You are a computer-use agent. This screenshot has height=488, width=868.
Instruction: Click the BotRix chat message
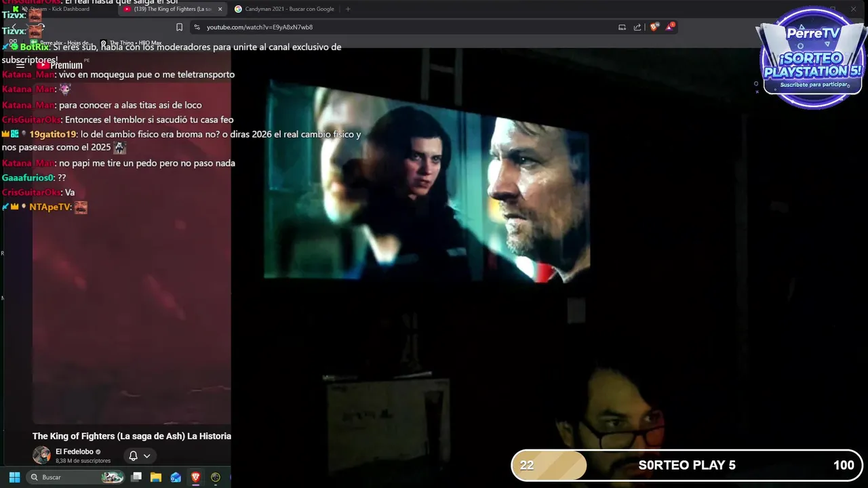172,54
